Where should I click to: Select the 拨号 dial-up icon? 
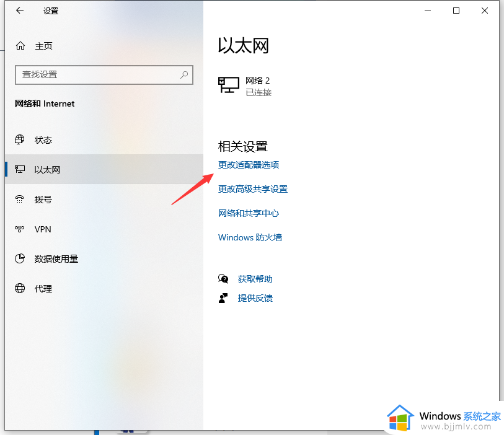[x=20, y=199]
